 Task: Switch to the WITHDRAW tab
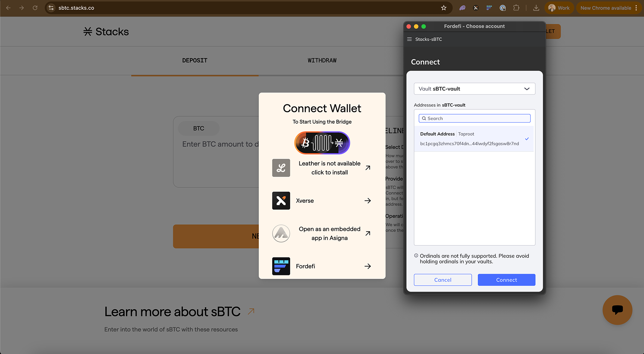pyautogui.click(x=322, y=60)
